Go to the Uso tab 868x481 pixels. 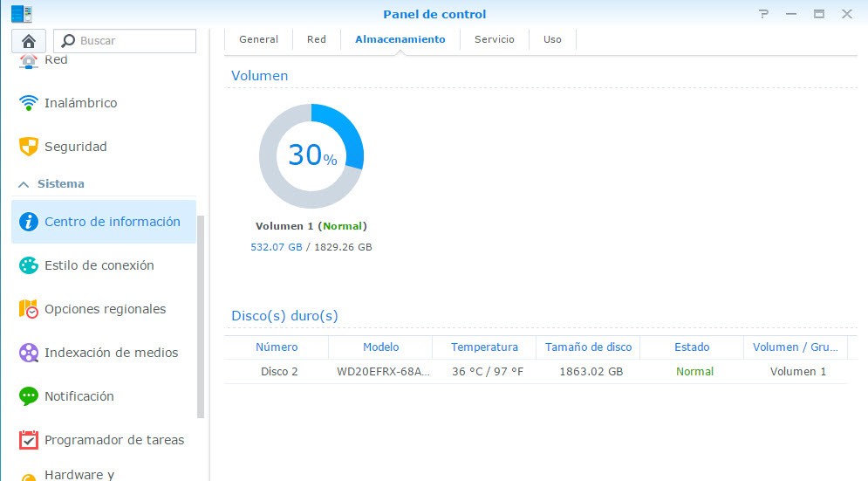click(552, 39)
